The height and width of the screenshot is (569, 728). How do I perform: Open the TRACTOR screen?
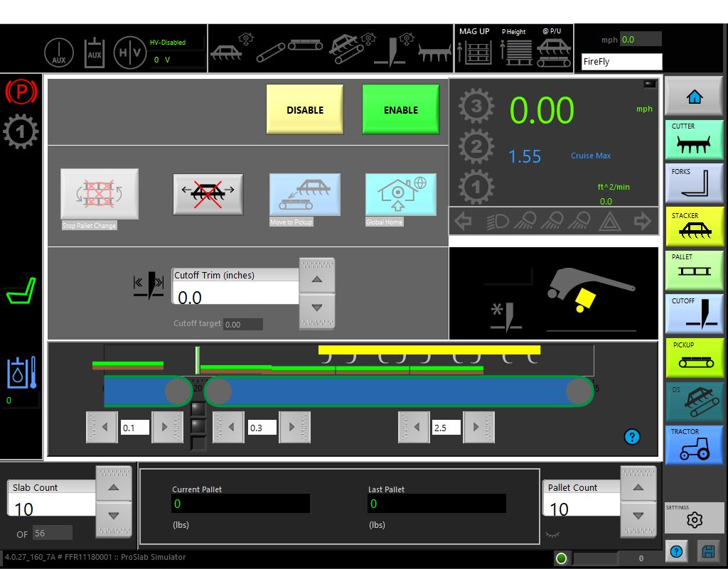(x=693, y=445)
